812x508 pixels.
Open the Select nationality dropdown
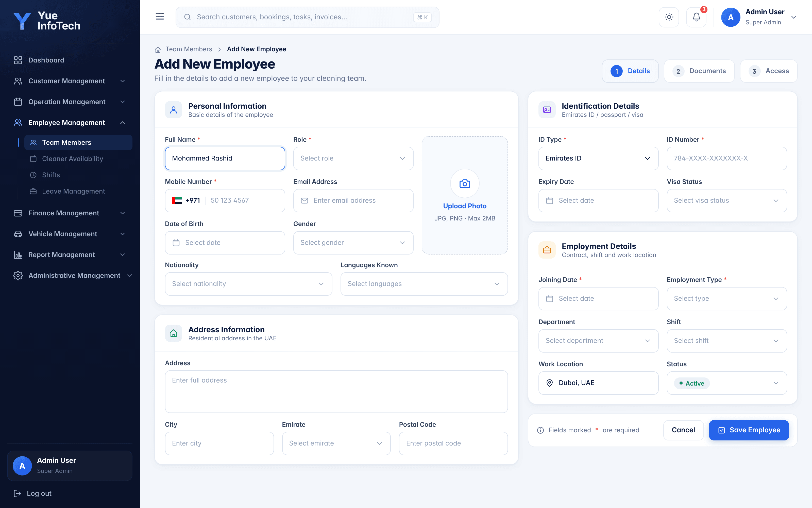click(x=248, y=284)
